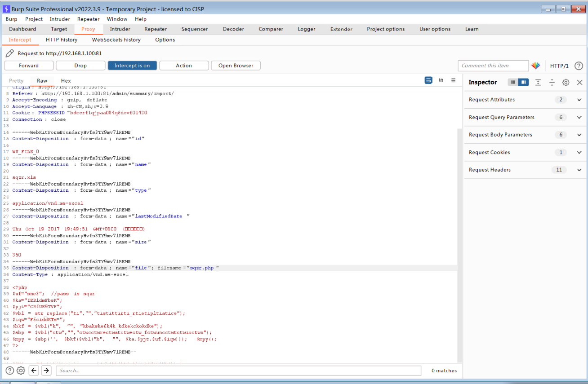Viewport: 588px width, 384px height.
Task: Switch to the Sequencer tab
Action: coord(195,29)
